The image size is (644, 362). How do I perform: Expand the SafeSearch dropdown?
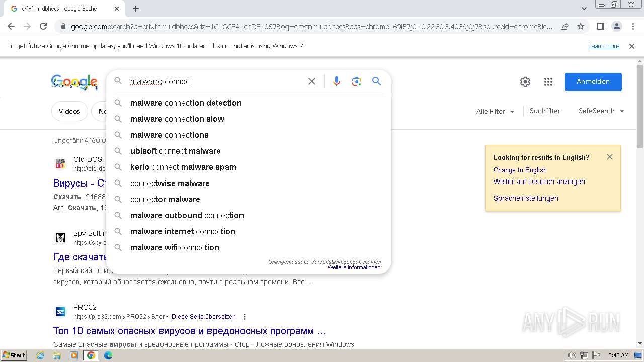601,111
